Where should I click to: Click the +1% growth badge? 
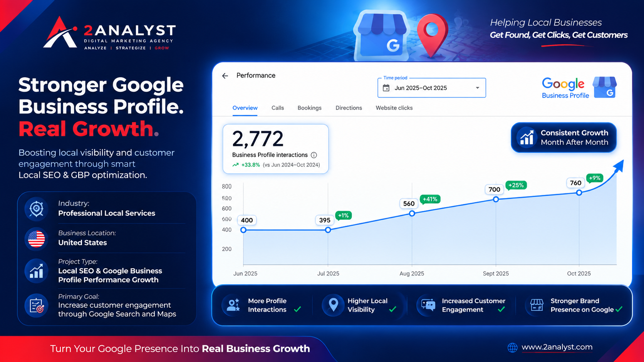[x=343, y=216]
